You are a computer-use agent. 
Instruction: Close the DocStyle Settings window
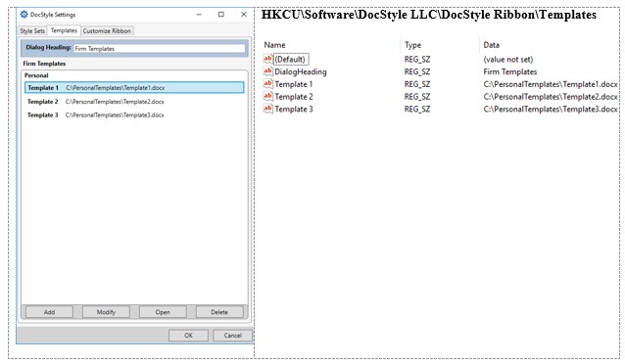[244, 15]
